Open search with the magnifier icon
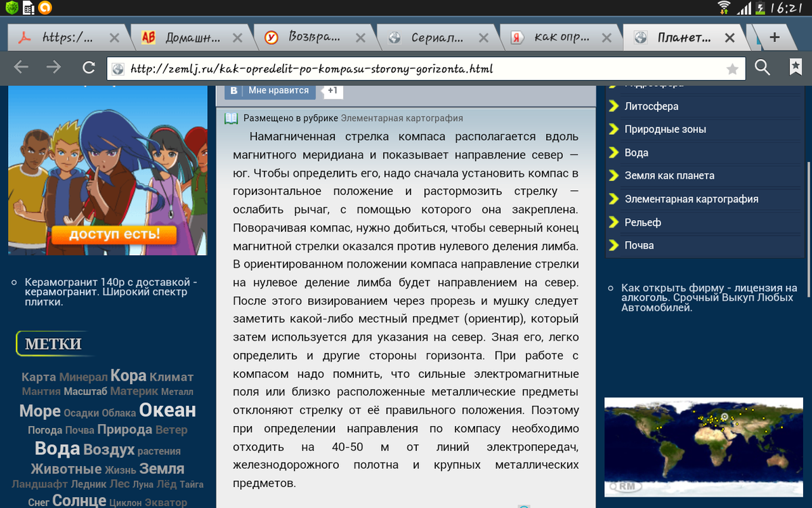The image size is (812, 508). pos(763,67)
